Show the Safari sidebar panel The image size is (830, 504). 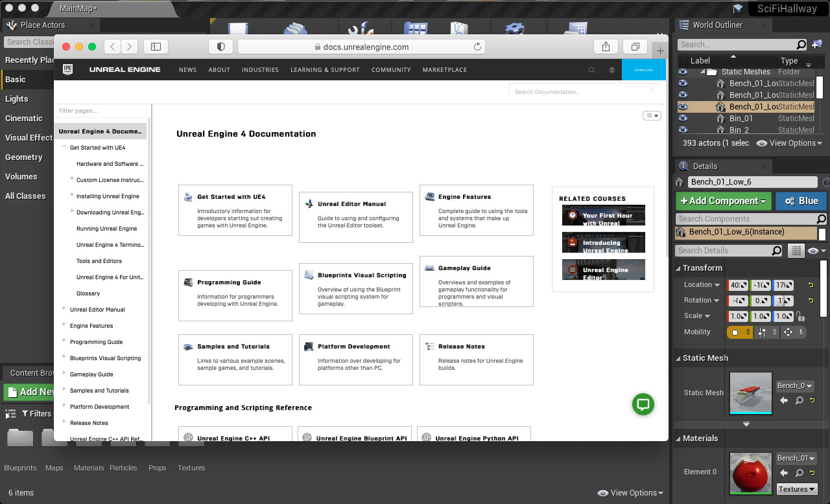[x=156, y=47]
